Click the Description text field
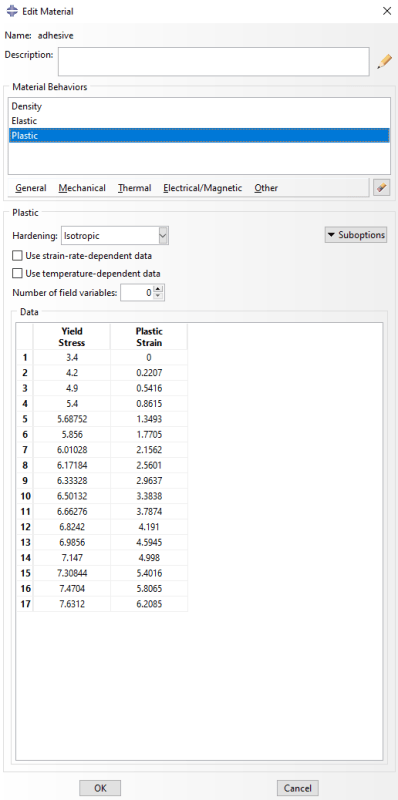Viewport: 398px width, 800px height. point(213,61)
